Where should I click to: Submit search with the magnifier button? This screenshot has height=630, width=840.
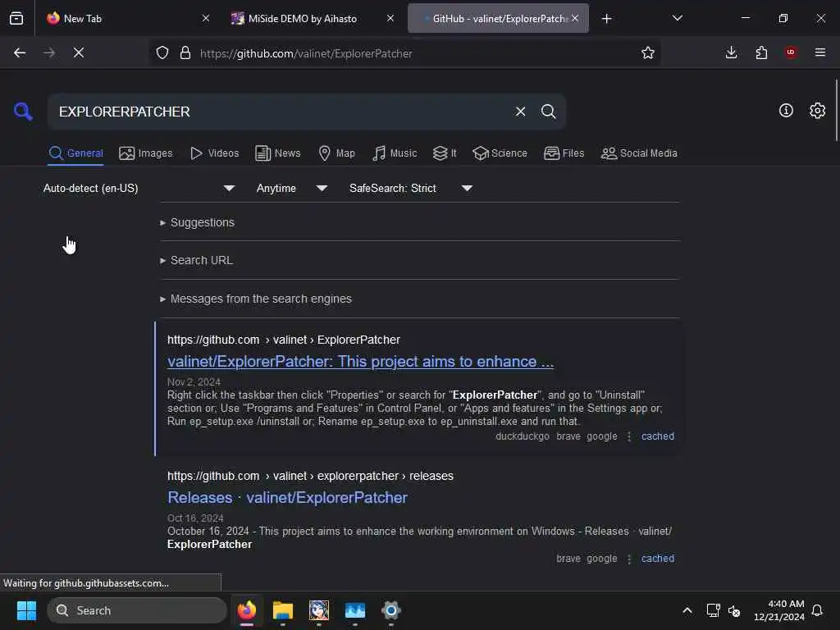pos(548,112)
